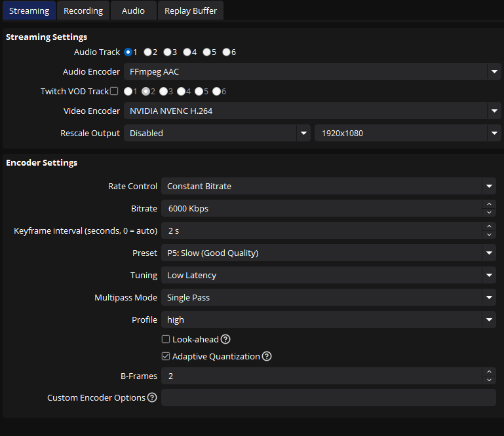Image resolution: width=504 pixels, height=436 pixels.
Task: Choose Twitch VOD Track 6 radio button
Action: (216, 92)
